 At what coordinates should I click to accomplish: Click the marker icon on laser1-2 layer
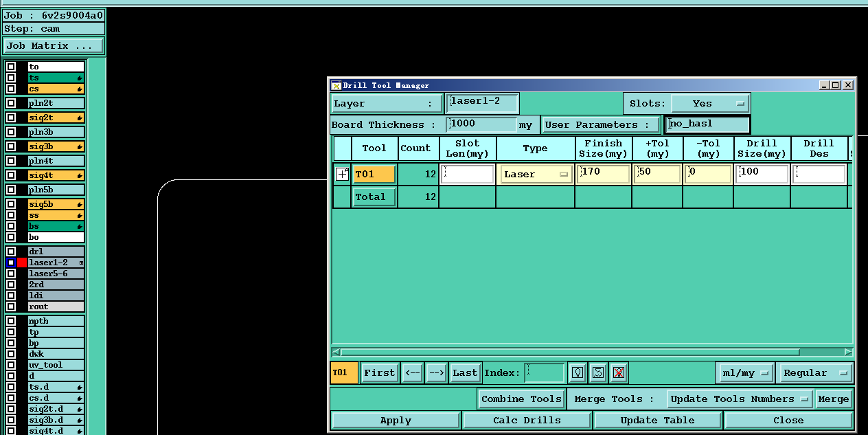click(x=81, y=263)
